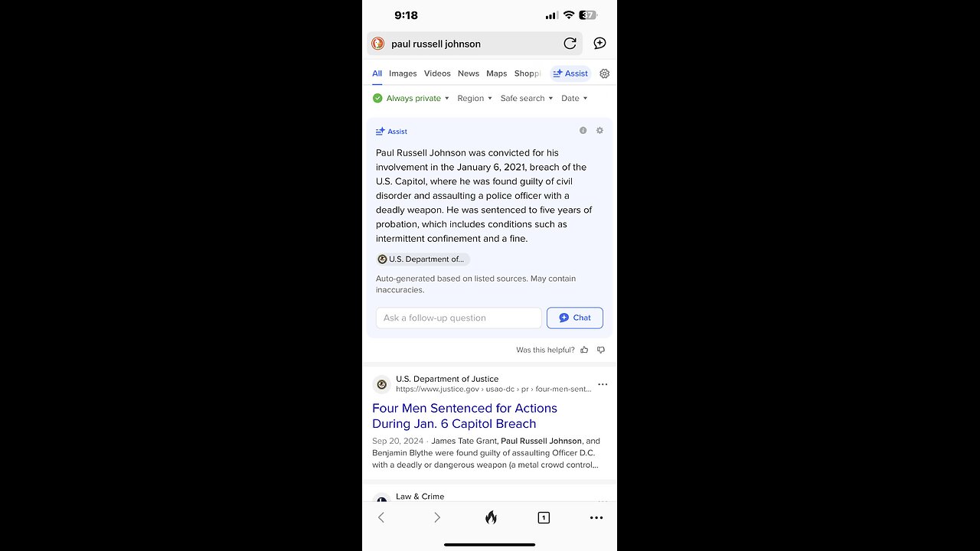Tap the reload page icon

(x=570, y=44)
